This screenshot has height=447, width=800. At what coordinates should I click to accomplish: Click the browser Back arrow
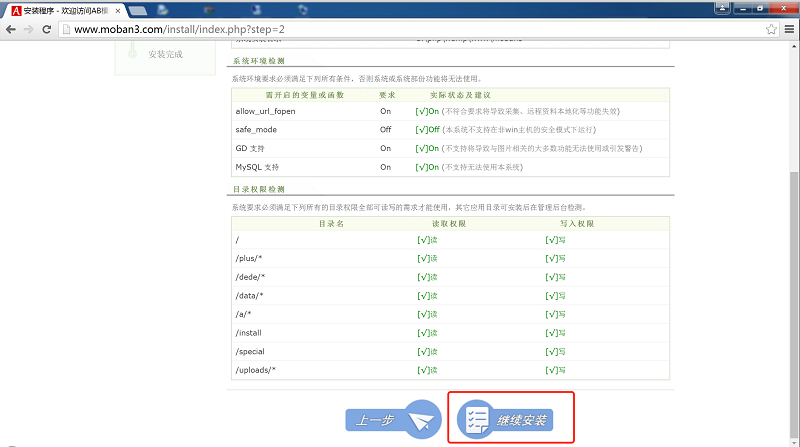[11, 29]
